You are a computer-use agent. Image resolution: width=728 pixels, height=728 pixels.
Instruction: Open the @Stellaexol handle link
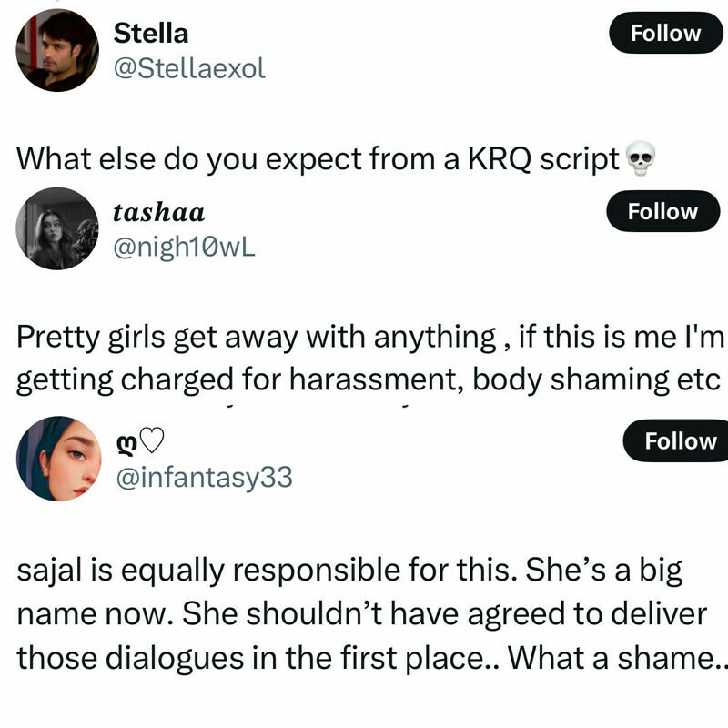point(188,68)
